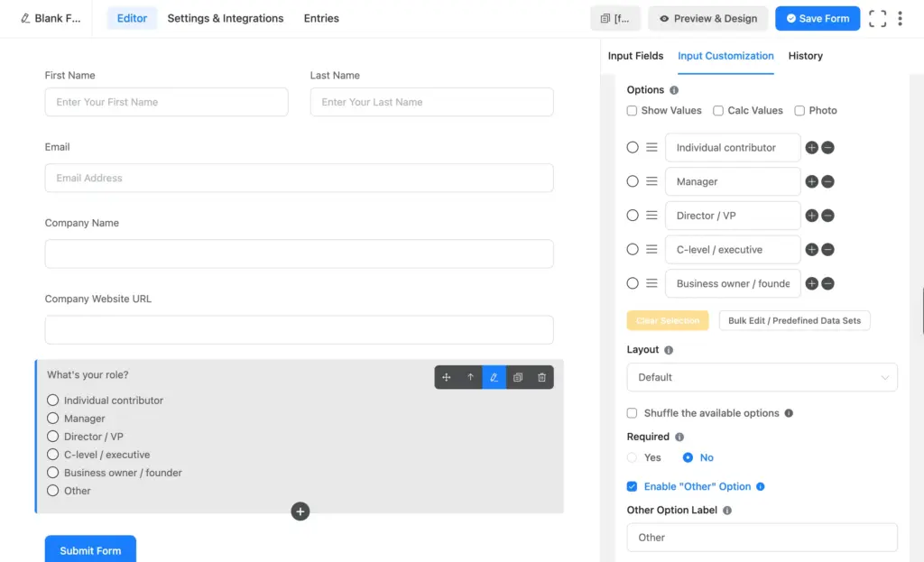
Task: Click Preview & Design button
Action: point(707,19)
